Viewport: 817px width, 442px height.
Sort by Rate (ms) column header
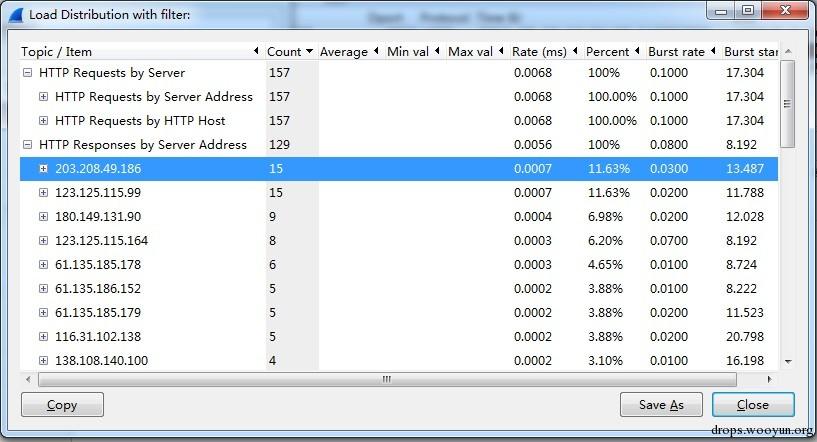(545, 52)
